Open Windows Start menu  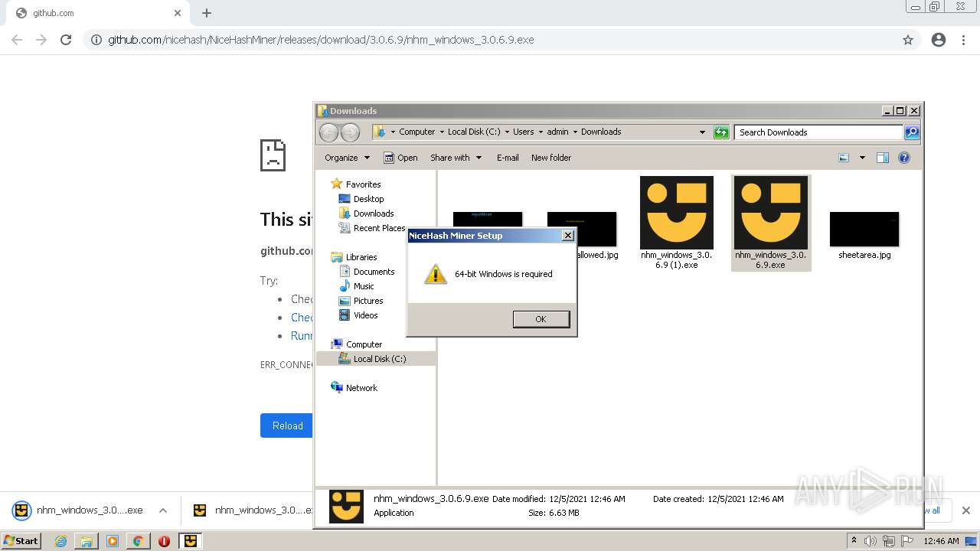point(21,540)
